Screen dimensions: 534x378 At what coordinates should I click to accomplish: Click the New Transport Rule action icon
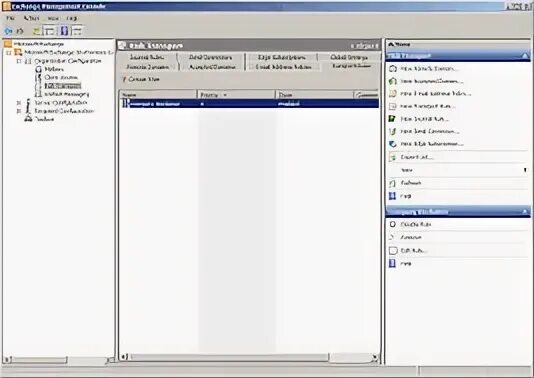point(393,106)
